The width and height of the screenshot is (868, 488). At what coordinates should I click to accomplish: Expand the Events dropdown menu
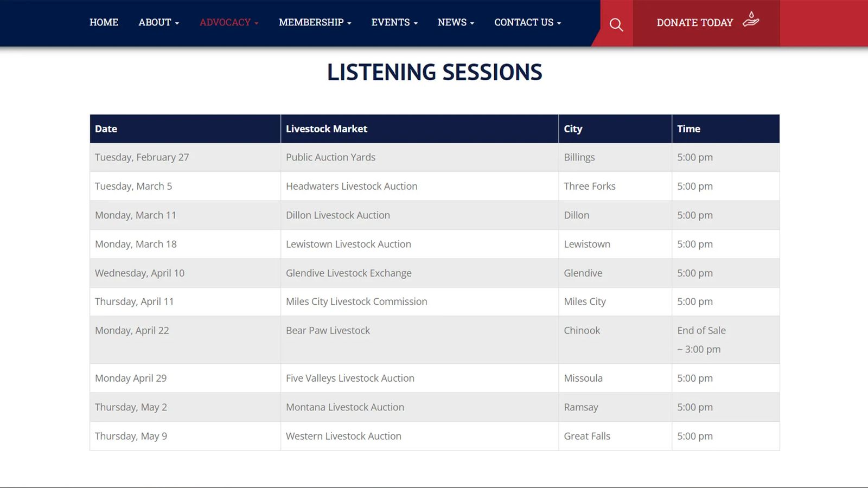(x=394, y=22)
